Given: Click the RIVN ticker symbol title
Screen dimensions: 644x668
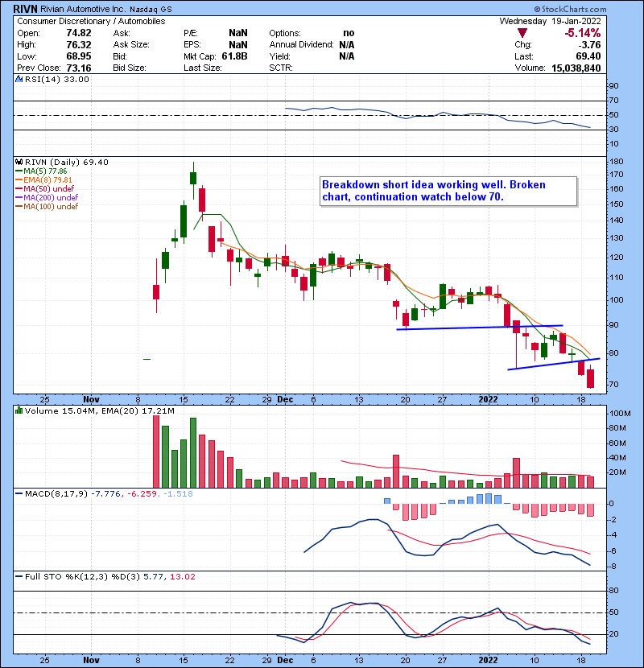Looking at the screenshot, I should [26, 9].
